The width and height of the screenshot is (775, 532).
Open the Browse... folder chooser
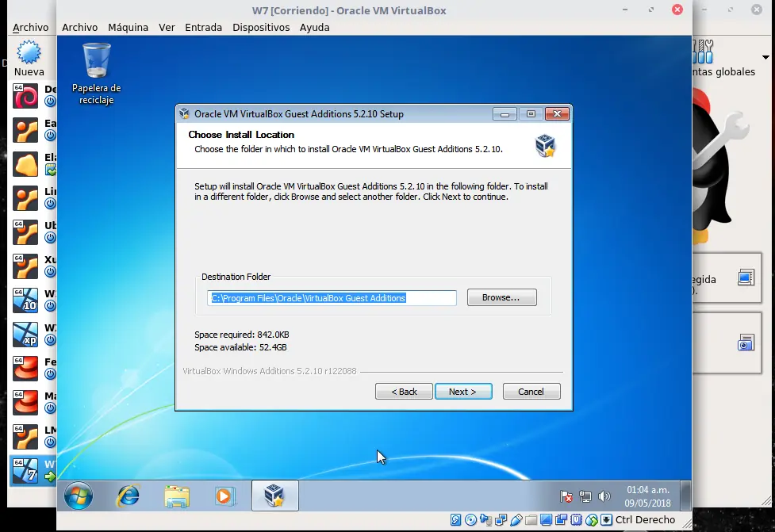501,297
